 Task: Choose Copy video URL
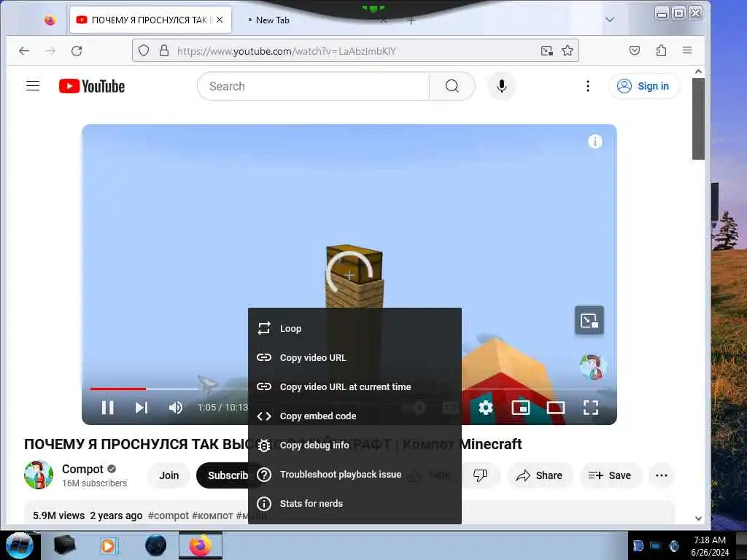[x=355, y=357]
